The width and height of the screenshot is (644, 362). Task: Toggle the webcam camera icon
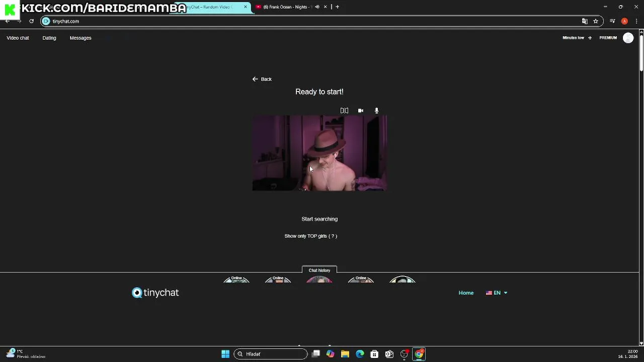point(361,111)
